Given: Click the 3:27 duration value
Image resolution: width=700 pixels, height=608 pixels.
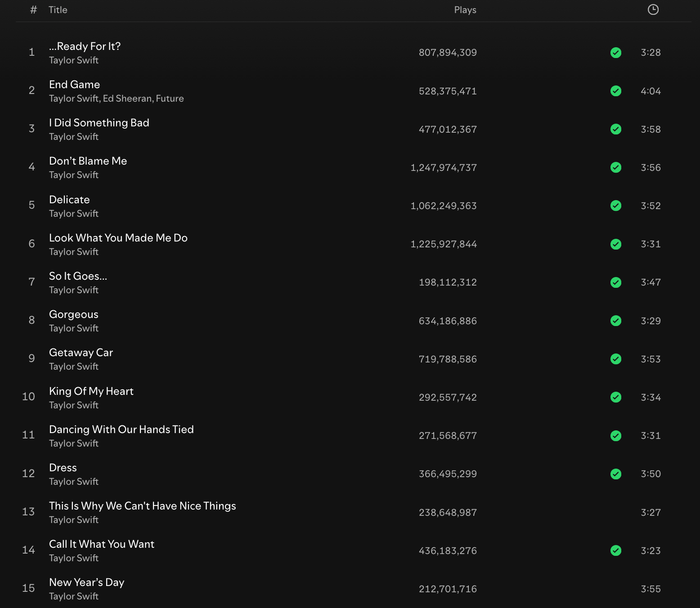Looking at the screenshot, I should [x=651, y=513].
